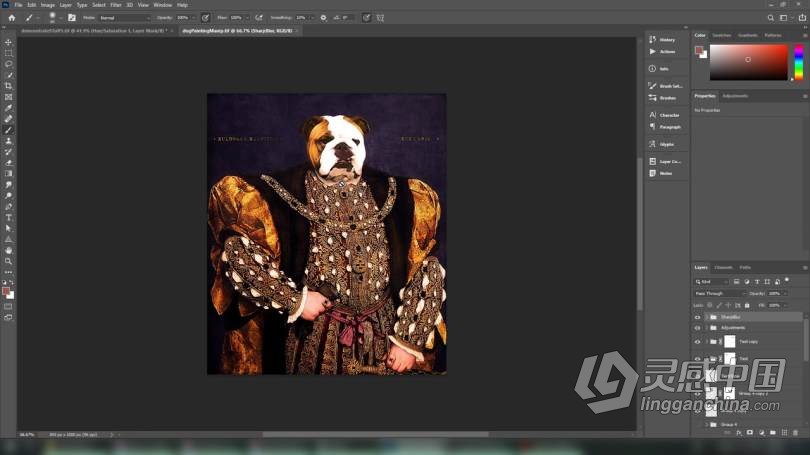810x455 pixels.
Task: Open the Info panel
Action: pos(659,69)
